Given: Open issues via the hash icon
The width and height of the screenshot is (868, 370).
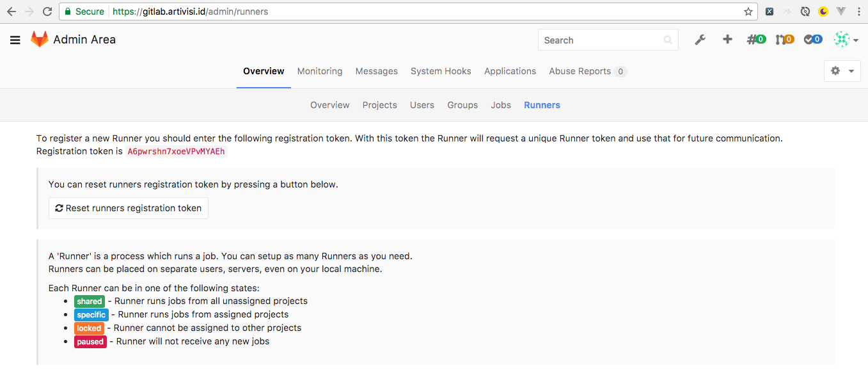Looking at the screenshot, I should (756, 40).
